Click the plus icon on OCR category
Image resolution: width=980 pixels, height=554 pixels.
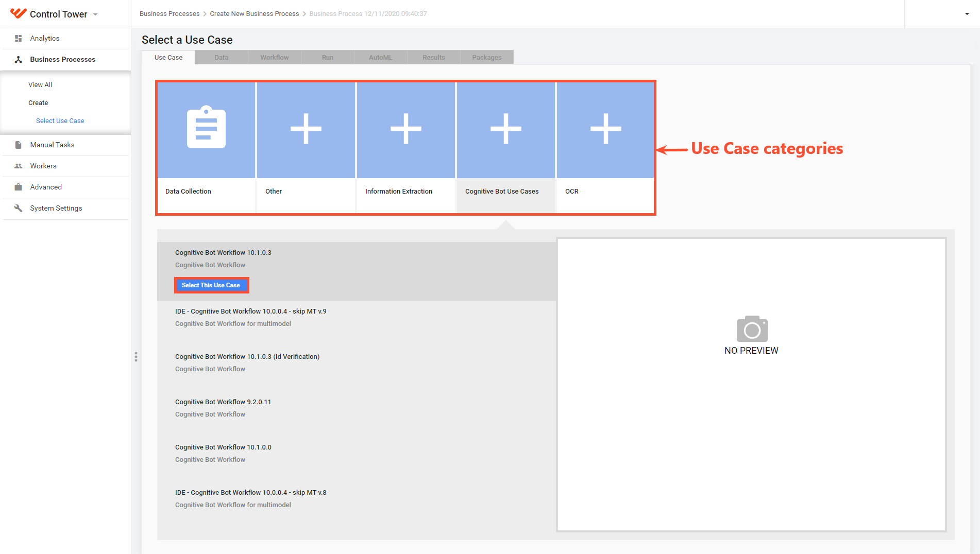point(606,129)
